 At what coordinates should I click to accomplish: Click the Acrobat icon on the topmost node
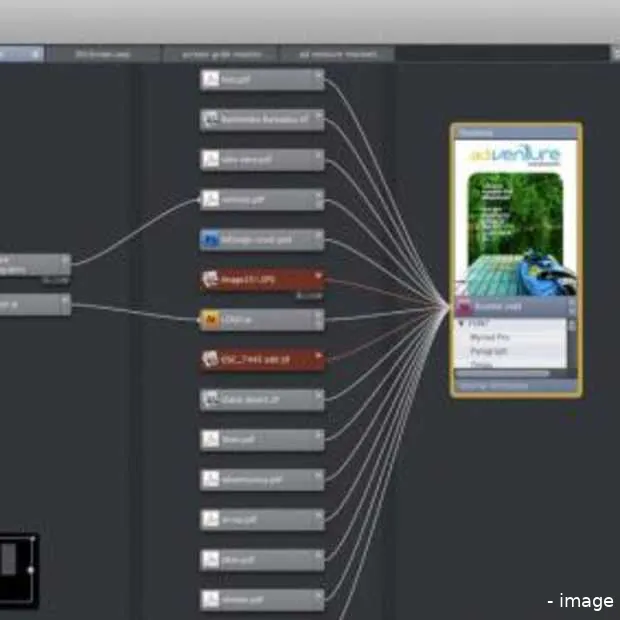(x=211, y=80)
